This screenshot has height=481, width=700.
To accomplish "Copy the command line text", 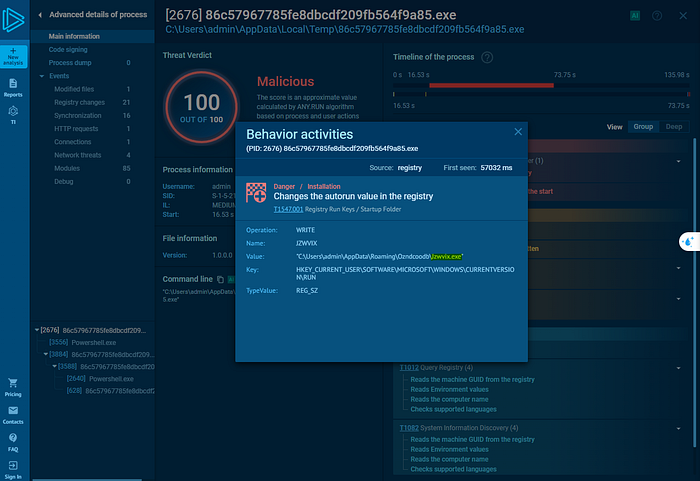I will [x=220, y=280].
